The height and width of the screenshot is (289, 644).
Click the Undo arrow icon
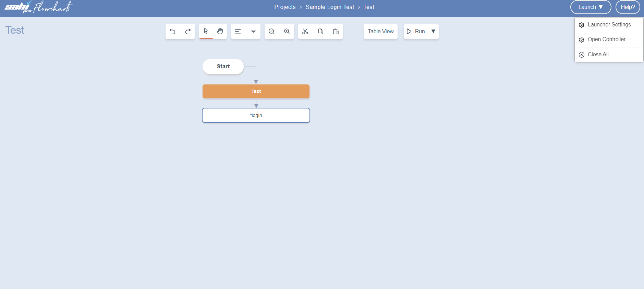[x=173, y=32]
